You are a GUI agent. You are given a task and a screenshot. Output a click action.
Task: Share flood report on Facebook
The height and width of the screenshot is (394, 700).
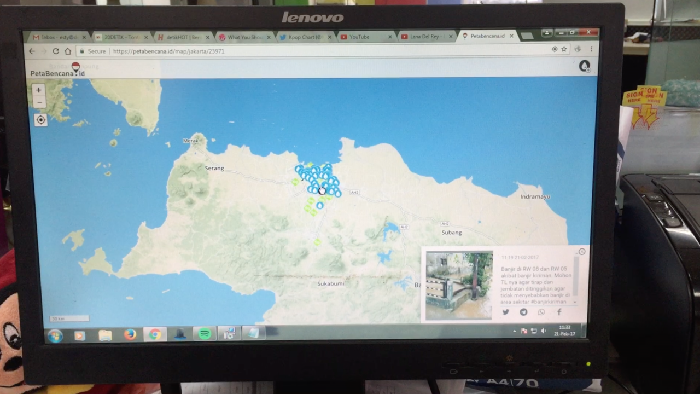pos(559,312)
